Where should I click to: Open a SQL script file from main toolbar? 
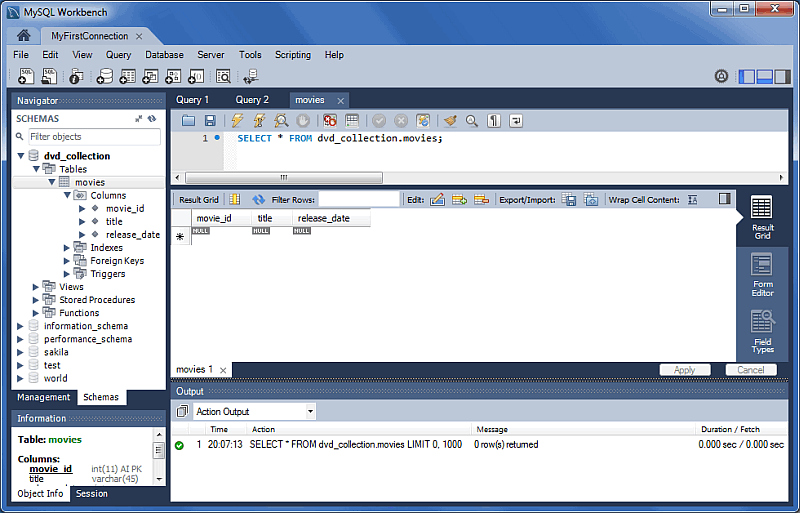49,76
